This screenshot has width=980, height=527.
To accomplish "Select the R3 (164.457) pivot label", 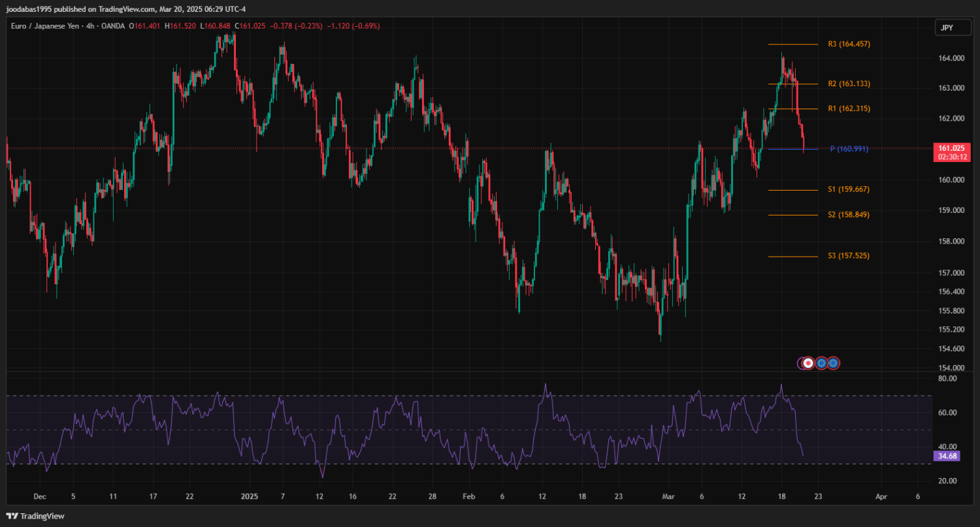I will click(849, 44).
